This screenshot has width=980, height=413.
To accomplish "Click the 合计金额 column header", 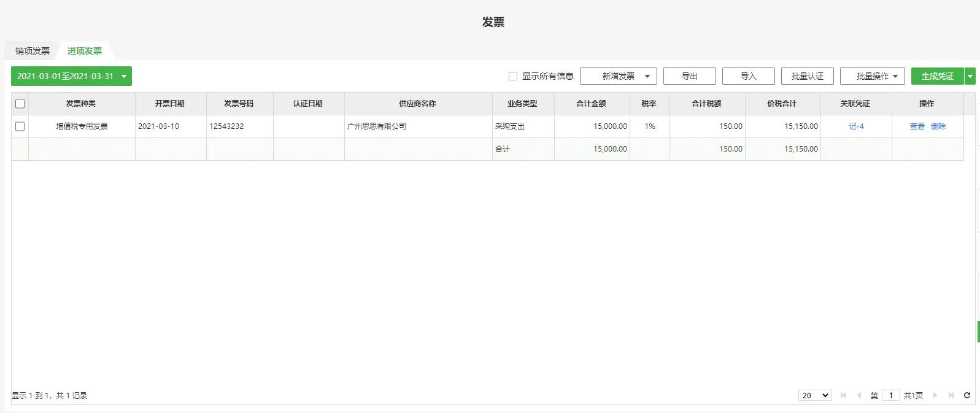I will click(592, 104).
